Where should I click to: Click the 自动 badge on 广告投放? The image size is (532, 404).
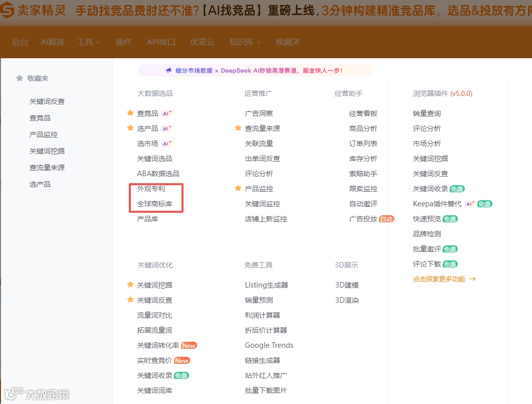click(386, 219)
